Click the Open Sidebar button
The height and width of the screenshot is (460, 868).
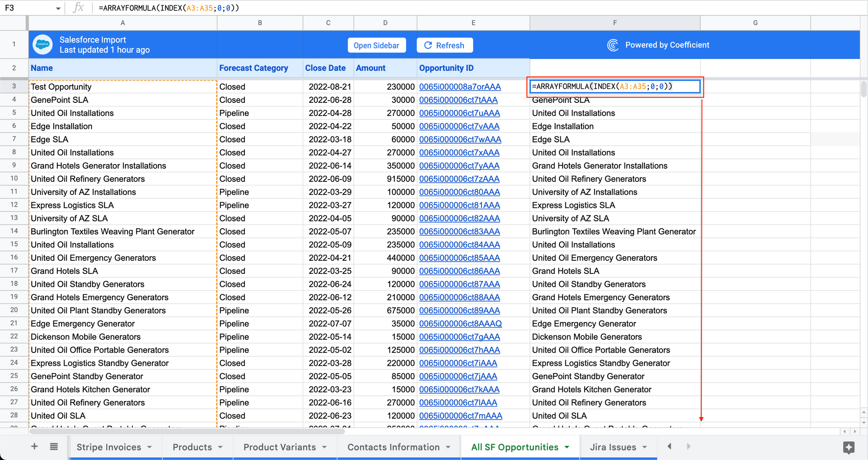click(376, 45)
